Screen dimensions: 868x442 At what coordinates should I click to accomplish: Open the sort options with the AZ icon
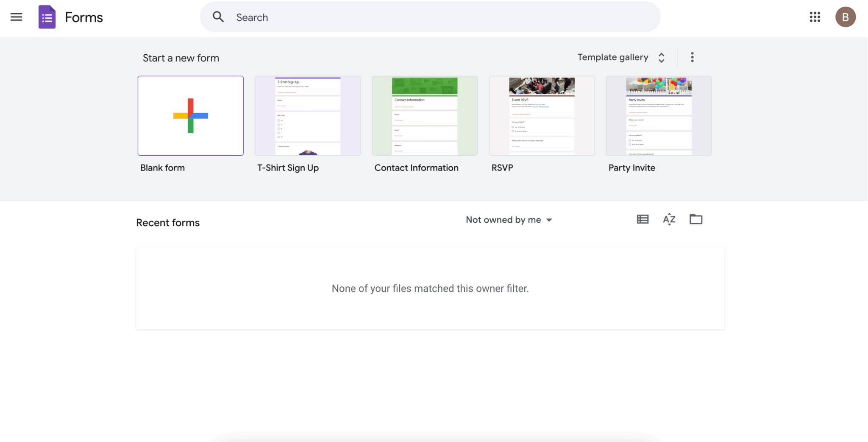click(669, 219)
